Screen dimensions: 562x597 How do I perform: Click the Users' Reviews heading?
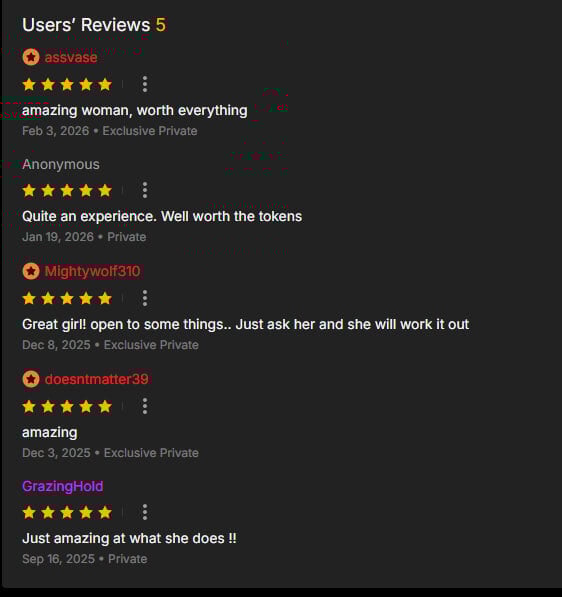click(x=86, y=25)
